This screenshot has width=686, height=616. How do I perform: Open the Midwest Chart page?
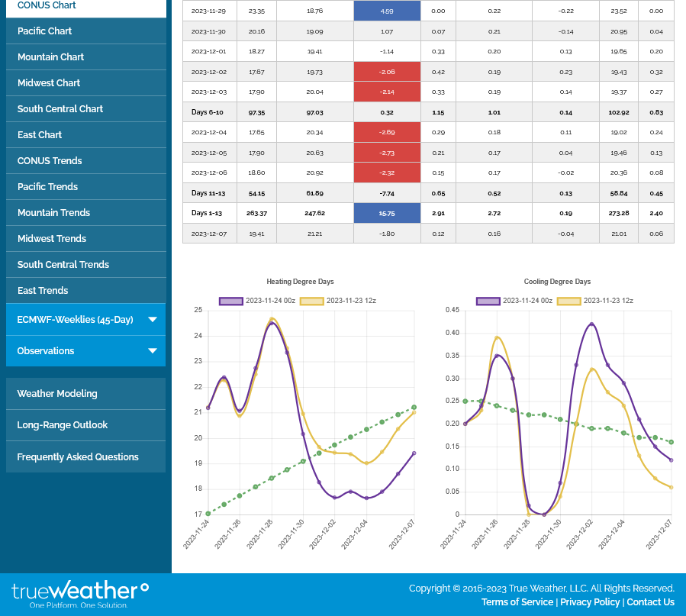[49, 83]
